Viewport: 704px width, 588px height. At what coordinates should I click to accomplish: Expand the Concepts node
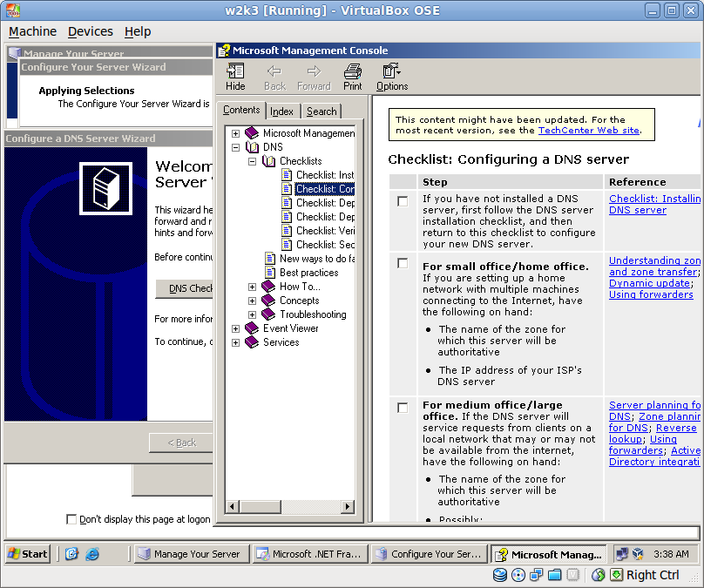tap(252, 301)
